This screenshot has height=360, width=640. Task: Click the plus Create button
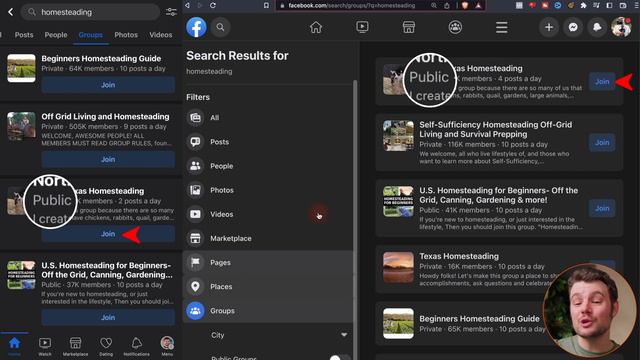coord(549,27)
